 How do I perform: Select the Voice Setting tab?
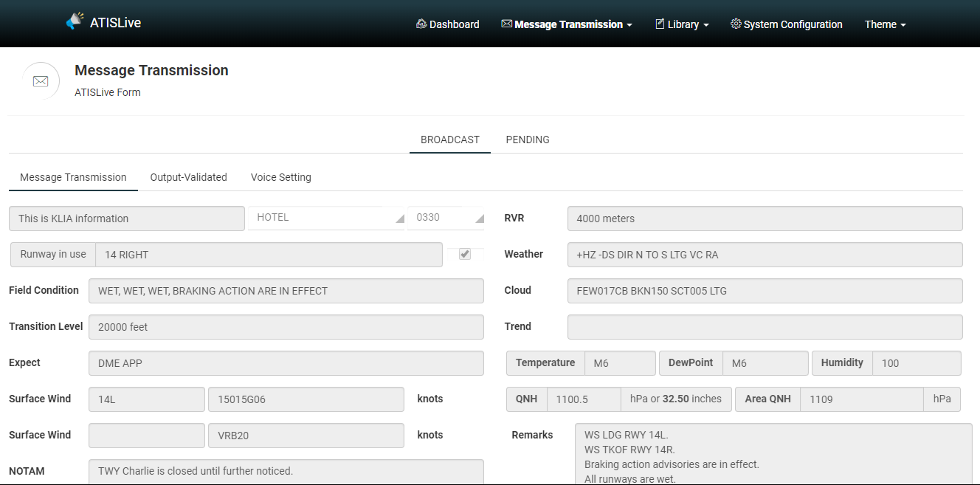[280, 177]
